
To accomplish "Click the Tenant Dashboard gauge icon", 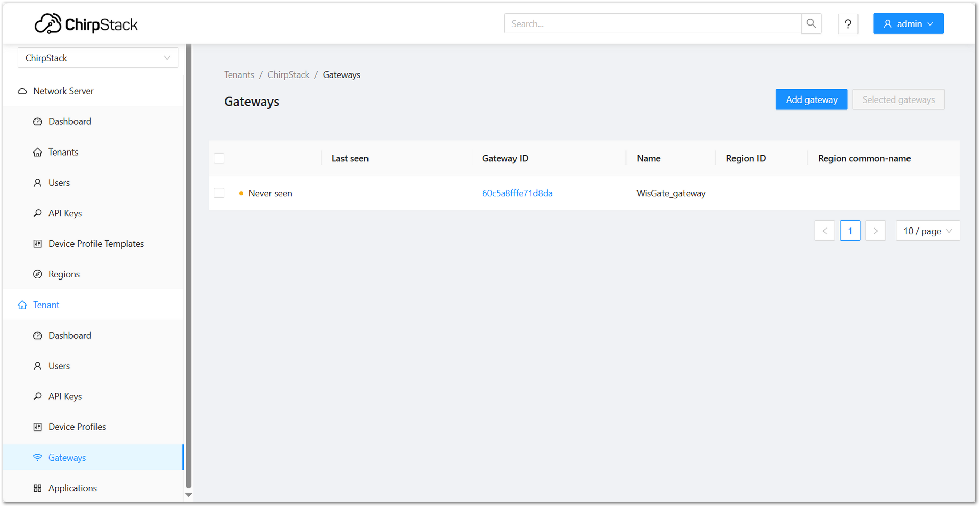I will point(38,336).
